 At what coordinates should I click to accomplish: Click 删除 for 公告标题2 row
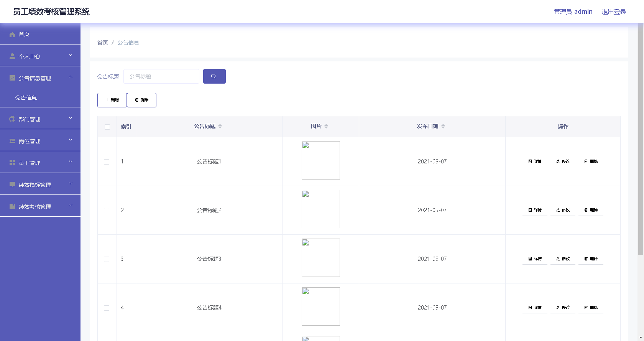[x=591, y=210]
